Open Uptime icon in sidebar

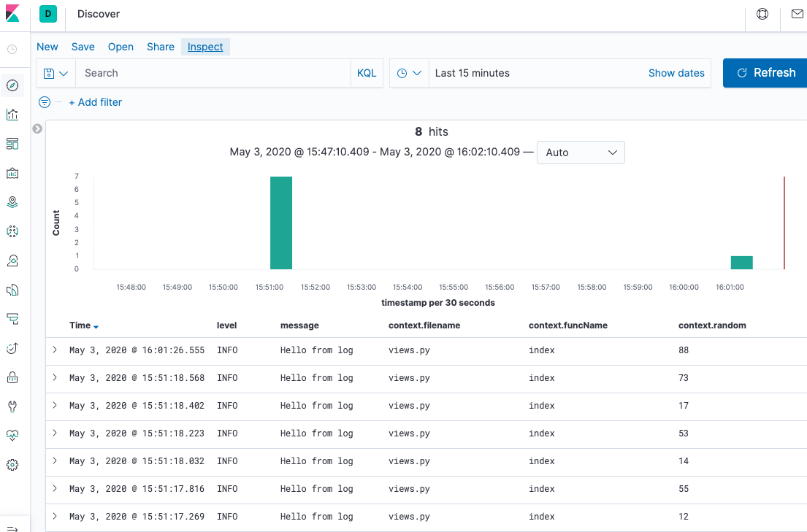[12, 348]
